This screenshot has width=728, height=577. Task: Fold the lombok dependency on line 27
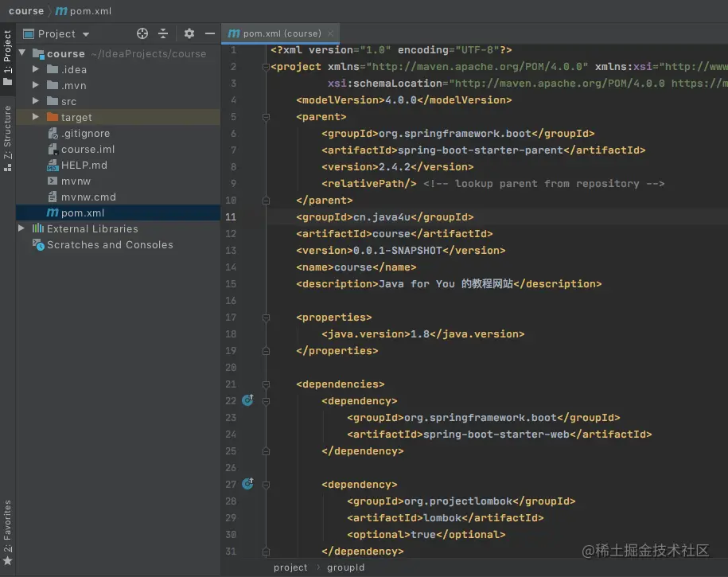click(x=266, y=485)
